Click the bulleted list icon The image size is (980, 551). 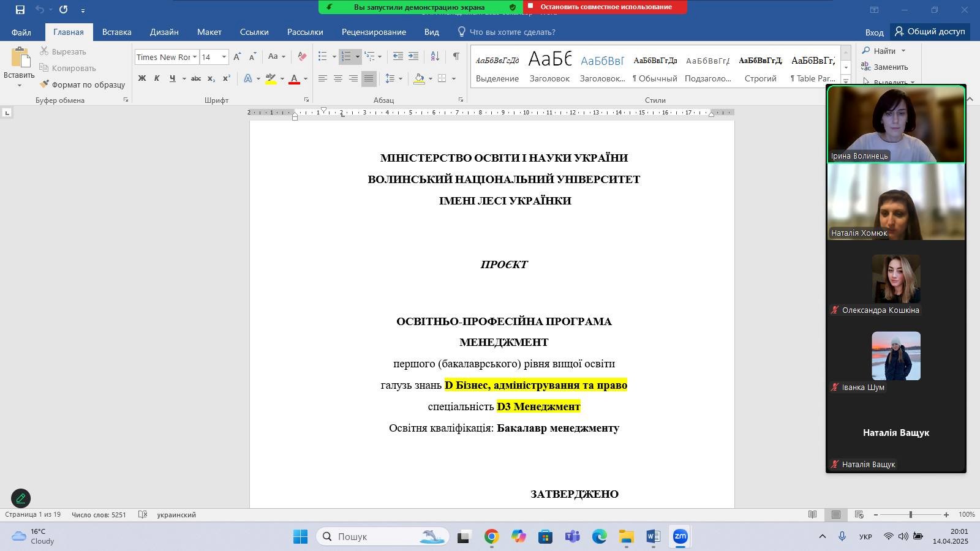pyautogui.click(x=323, y=56)
